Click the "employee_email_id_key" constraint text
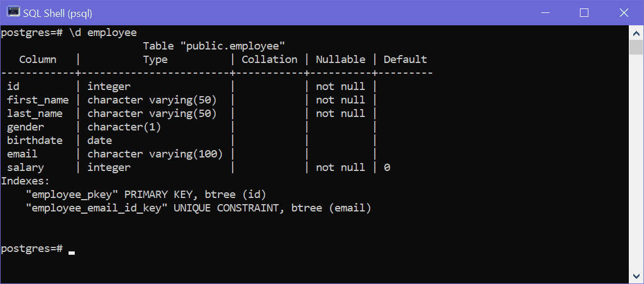 click(97, 208)
